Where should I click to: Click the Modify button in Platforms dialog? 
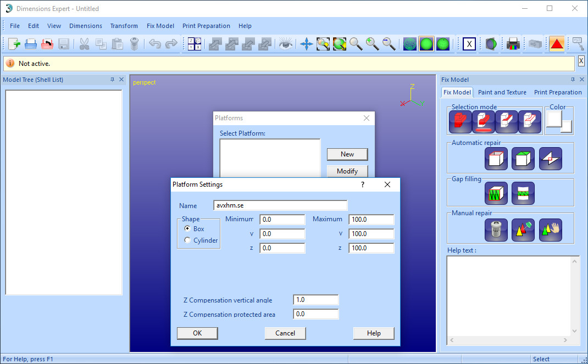[x=347, y=171]
